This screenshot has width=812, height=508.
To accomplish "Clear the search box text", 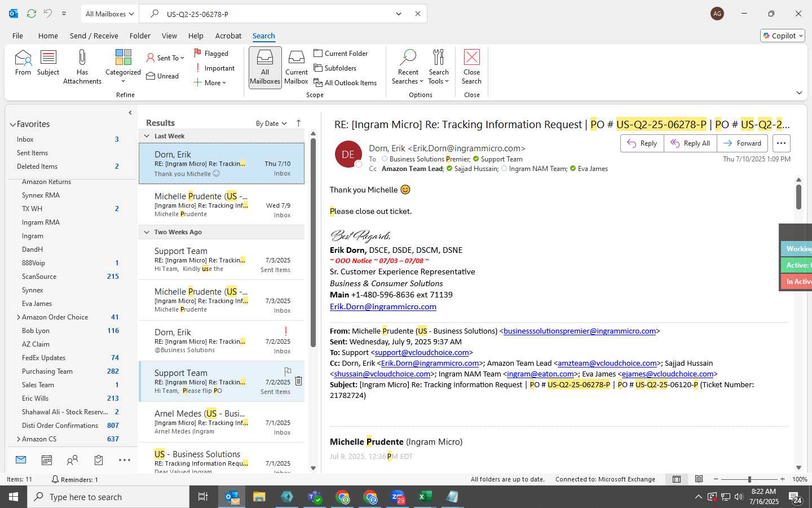I will (x=418, y=14).
